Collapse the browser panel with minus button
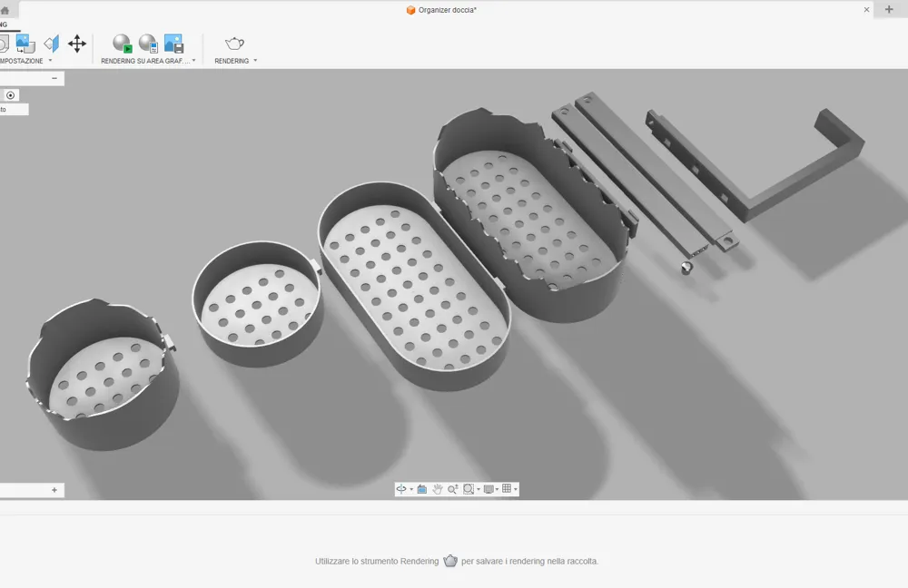Screen dimensions: 908x588 [54, 78]
